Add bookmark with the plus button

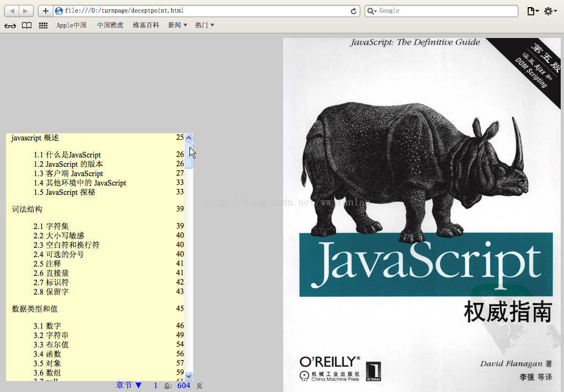pyautogui.click(x=46, y=11)
